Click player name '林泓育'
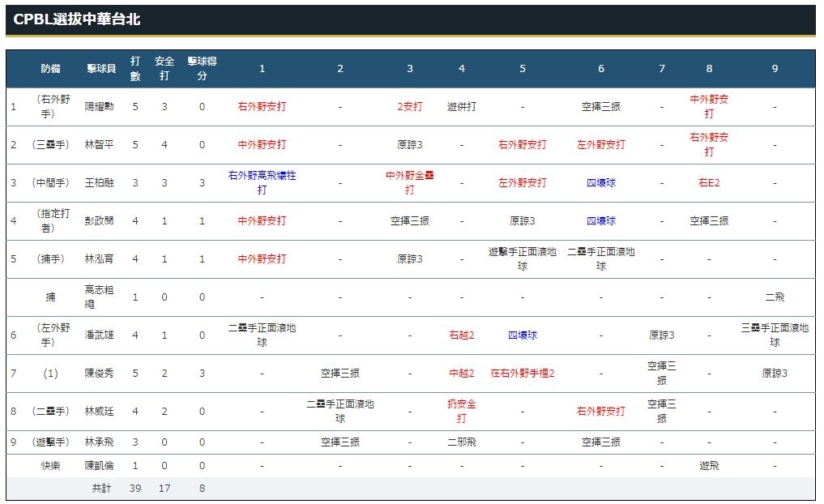 click(x=99, y=259)
